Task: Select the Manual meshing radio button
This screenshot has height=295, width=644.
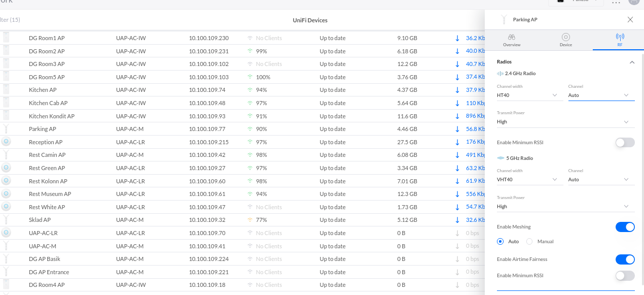Action: coord(529,242)
